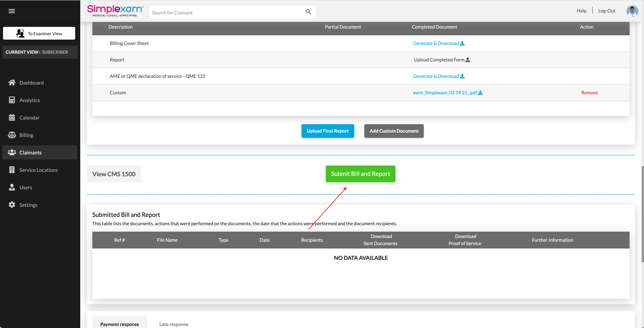Viewport: 644px width, 328px height.
Task: Click the Settings gear icon
Action: pos(12,205)
